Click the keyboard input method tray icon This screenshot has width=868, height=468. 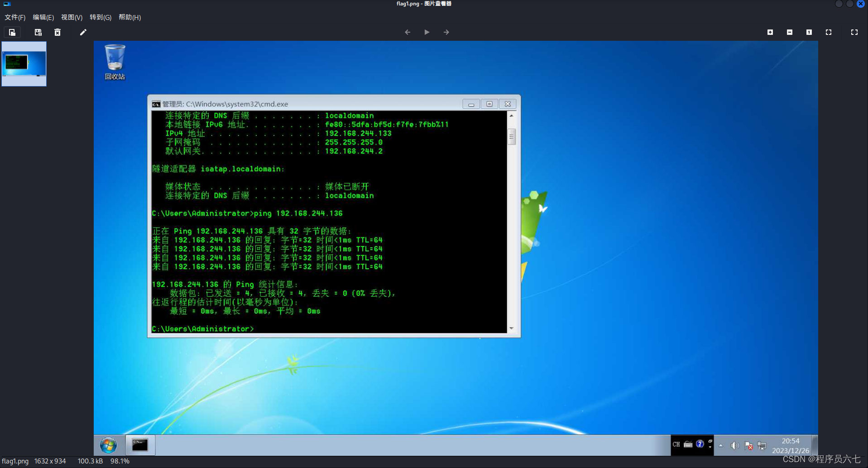click(688, 444)
